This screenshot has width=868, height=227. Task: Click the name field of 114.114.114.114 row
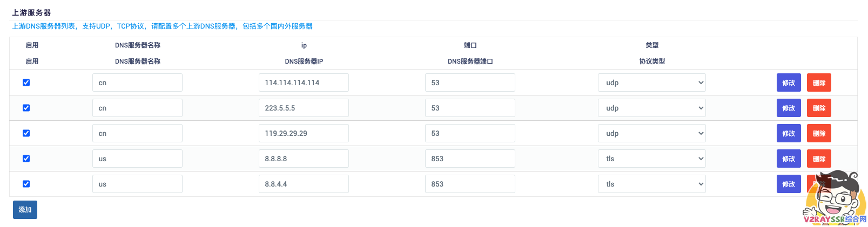[x=137, y=82]
